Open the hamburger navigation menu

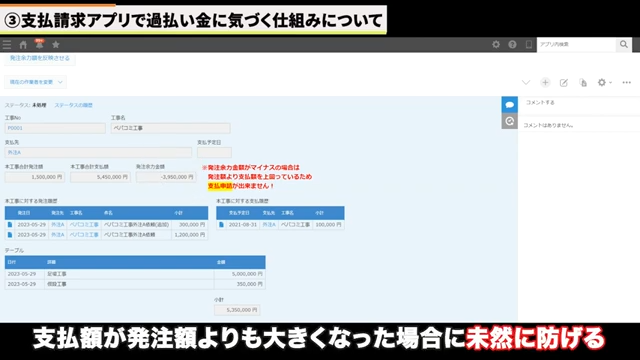pos(7,44)
